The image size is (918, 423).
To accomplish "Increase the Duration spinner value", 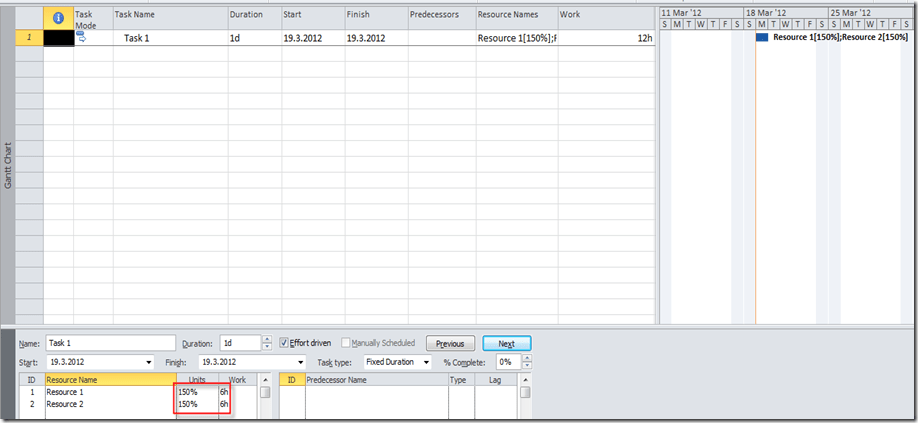I will click(266, 339).
